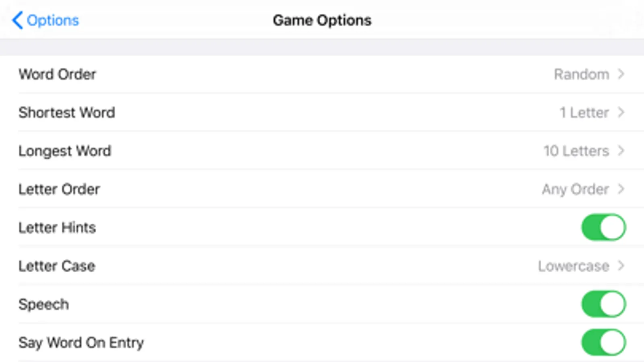Change the 10 Letters value

click(x=576, y=151)
